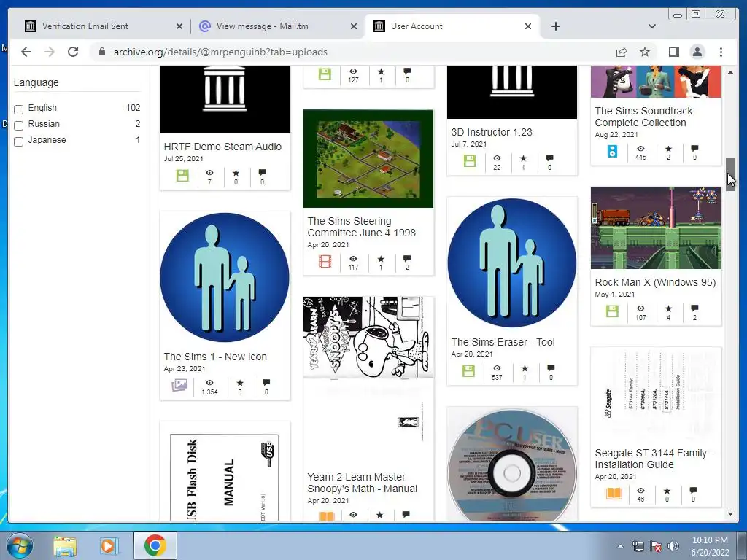Click The Sims Eraser Tool thumbnail image
The height and width of the screenshot is (560, 747).
[x=512, y=262]
